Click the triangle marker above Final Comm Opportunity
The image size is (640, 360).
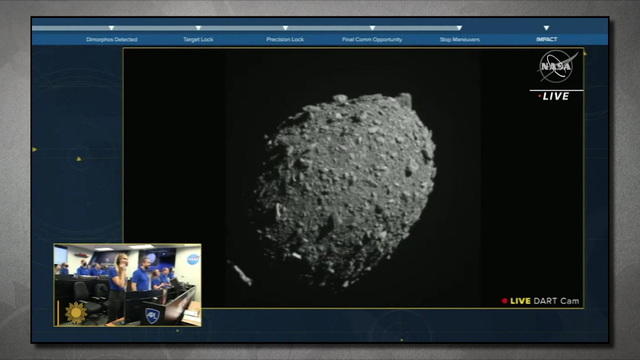pos(372,28)
